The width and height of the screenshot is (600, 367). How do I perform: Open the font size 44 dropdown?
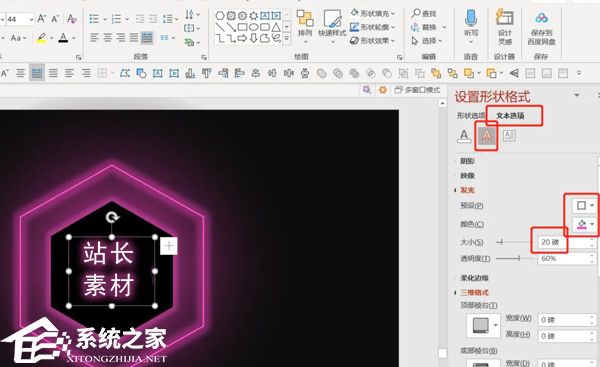coord(31,19)
